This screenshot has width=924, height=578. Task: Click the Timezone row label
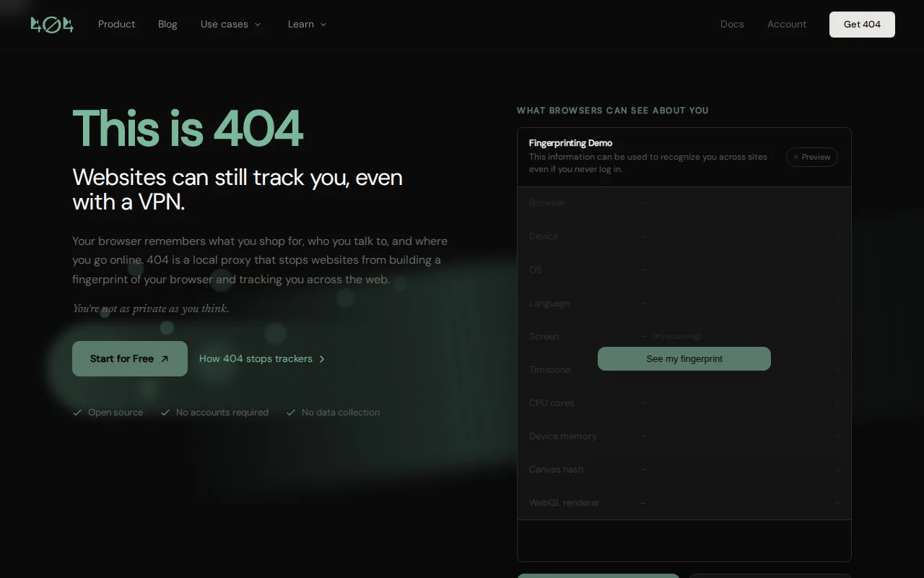click(x=550, y=369)
